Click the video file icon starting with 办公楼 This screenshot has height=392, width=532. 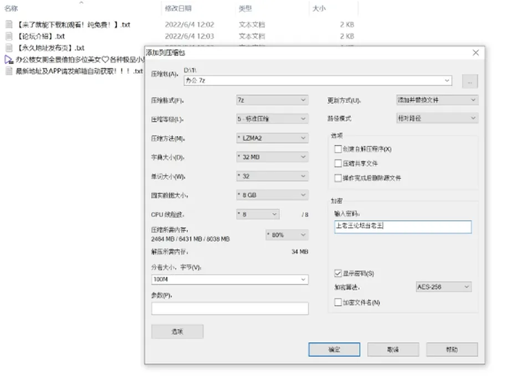[9, 60]
